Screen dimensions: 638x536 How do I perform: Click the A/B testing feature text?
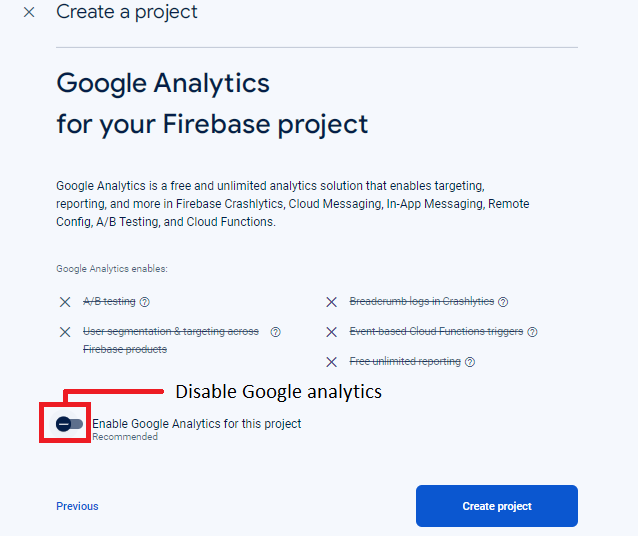(x=109, y=302)
